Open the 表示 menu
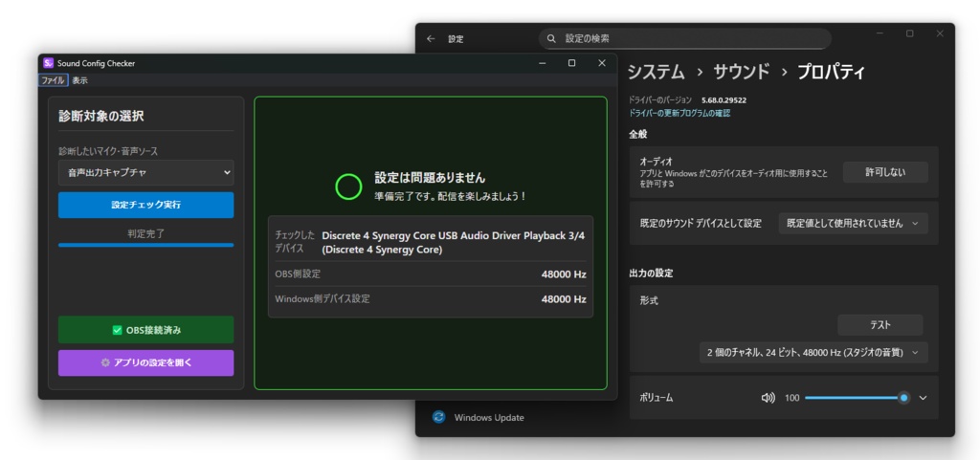Image resolution: width=980 pixels, height=460 pixels. pos(79,80)
